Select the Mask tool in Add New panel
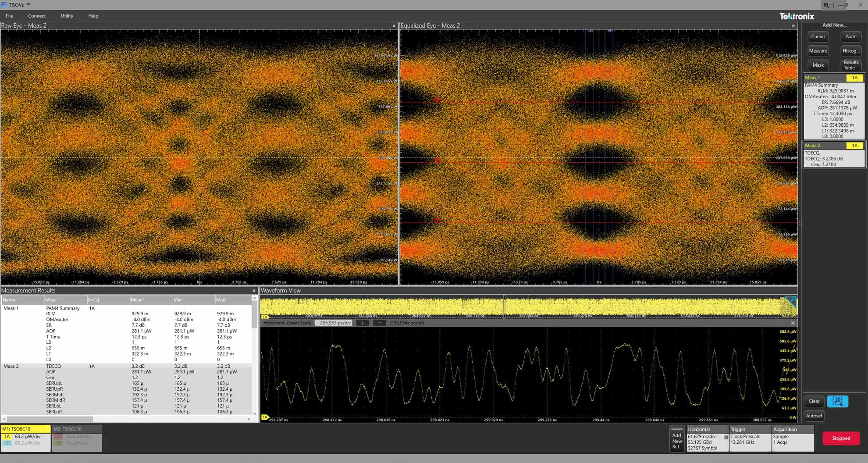868x463 pixels. click(818, 65)
